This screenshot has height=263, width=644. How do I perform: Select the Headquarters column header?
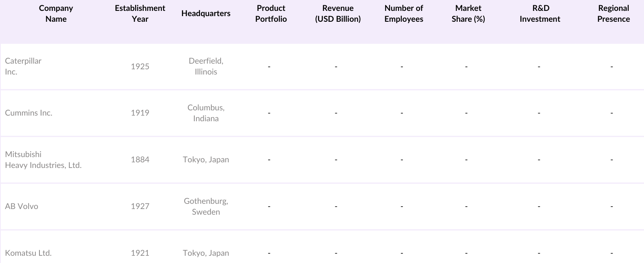(x=206, y=14)
